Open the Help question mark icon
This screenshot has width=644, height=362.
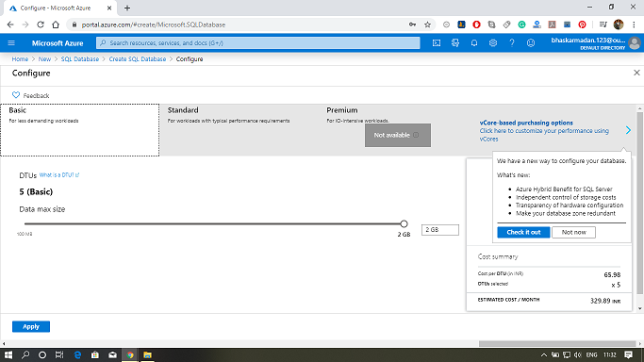[x=512, y=43]
